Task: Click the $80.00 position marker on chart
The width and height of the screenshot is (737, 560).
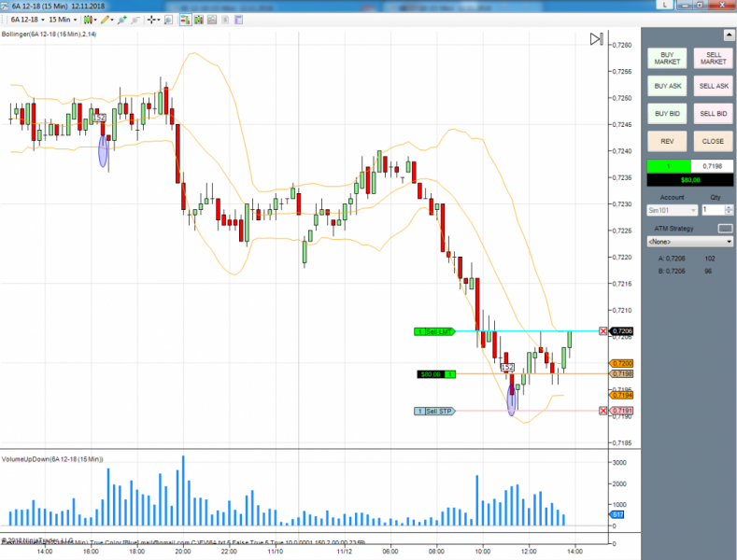Action: click(436, 374)
